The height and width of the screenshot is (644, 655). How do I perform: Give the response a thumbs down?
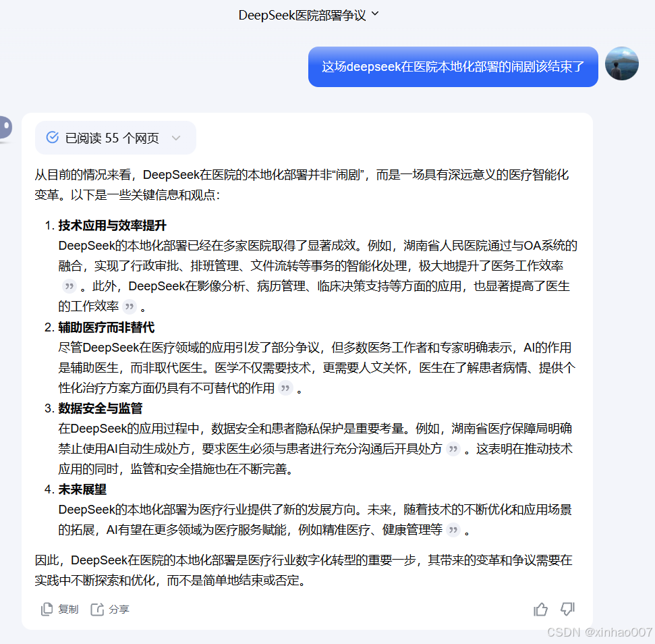(568, 610)
